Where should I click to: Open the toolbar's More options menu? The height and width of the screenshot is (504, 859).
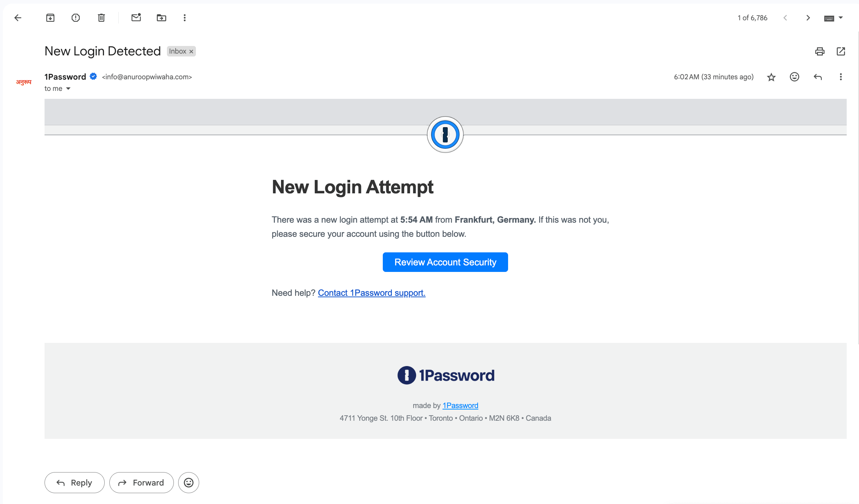(x=185, y=18)
